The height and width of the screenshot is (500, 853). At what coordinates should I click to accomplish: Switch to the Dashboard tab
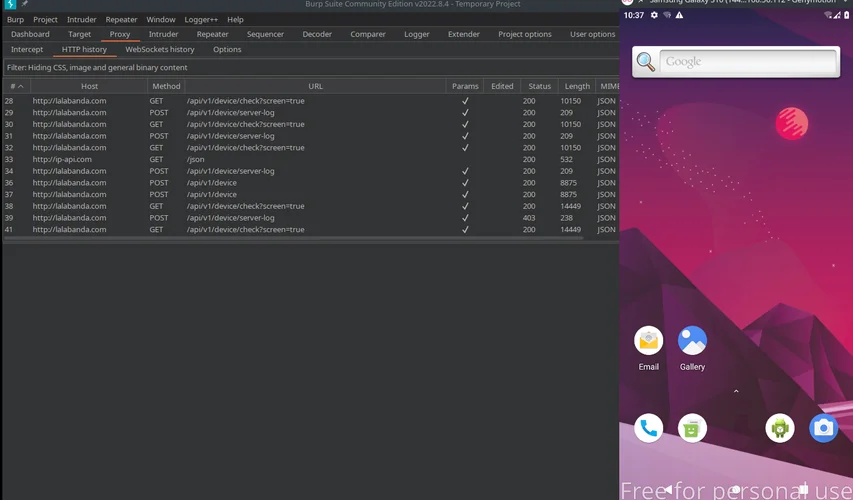click(x=30, y=34)
